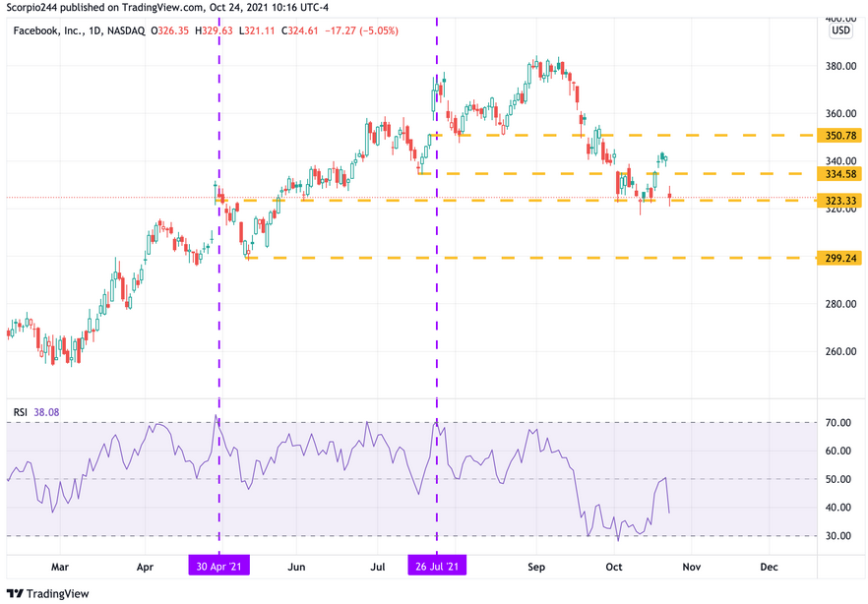The image size is (868, 604).
Task: Select the 334.58 price level label
Action: [839, 174]
